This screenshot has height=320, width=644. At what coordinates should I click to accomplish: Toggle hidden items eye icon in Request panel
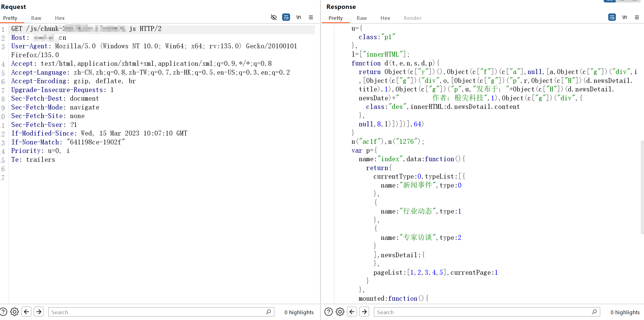coord(274,17)
